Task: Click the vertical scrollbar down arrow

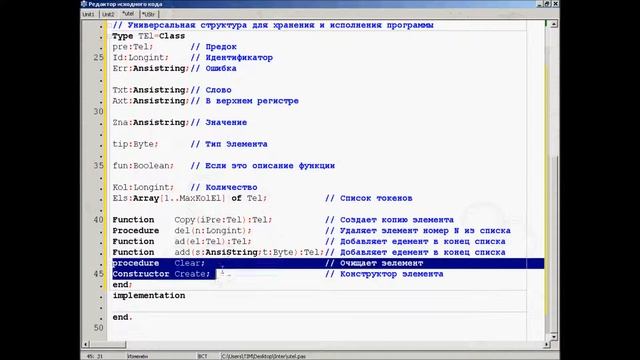Action: [x=553, y=336]
